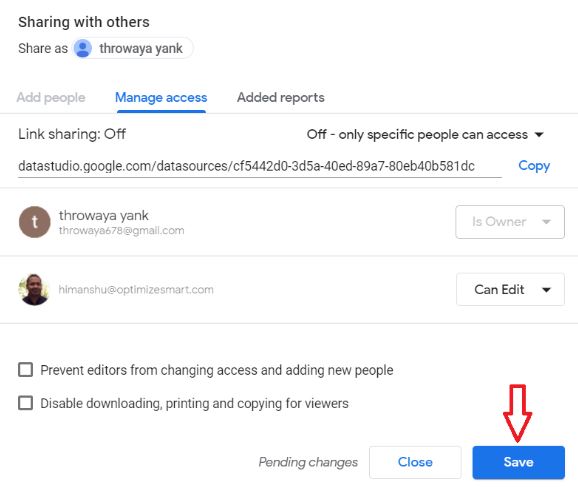Viewport: 578px width, 487px height.
Task: Click throwaya yank's brown avatar circle
Action: [x=35, y=222]
